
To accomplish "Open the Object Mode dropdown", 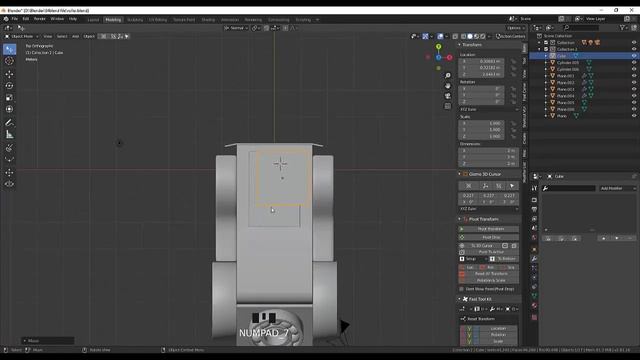I will tap(21, 36).
